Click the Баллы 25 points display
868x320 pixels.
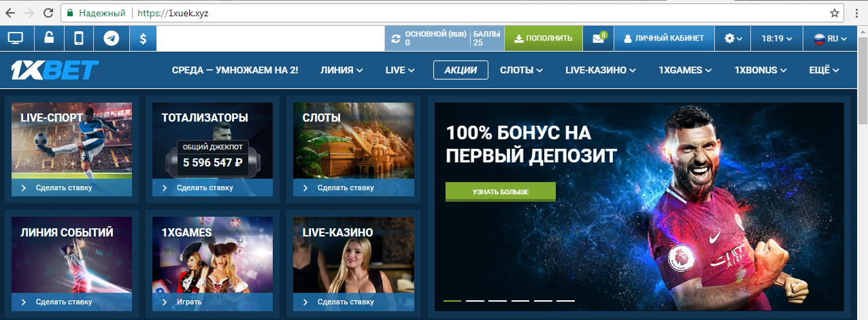point(486,39)
